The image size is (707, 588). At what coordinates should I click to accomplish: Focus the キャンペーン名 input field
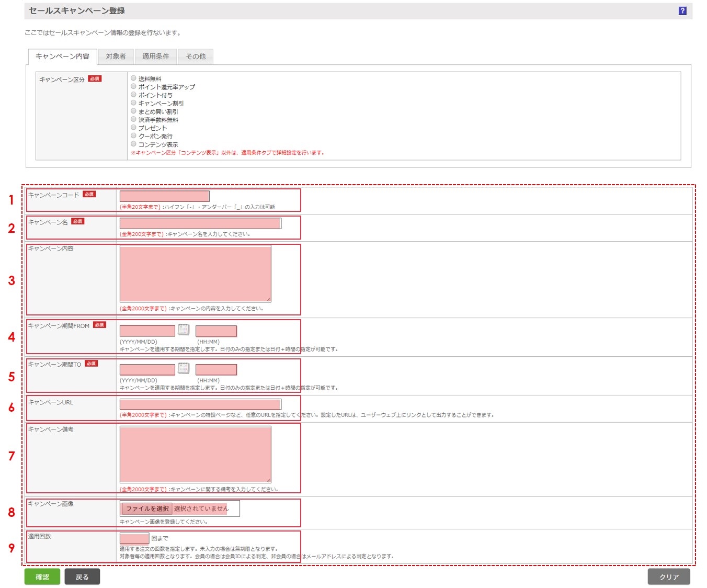tap(200, 223)
